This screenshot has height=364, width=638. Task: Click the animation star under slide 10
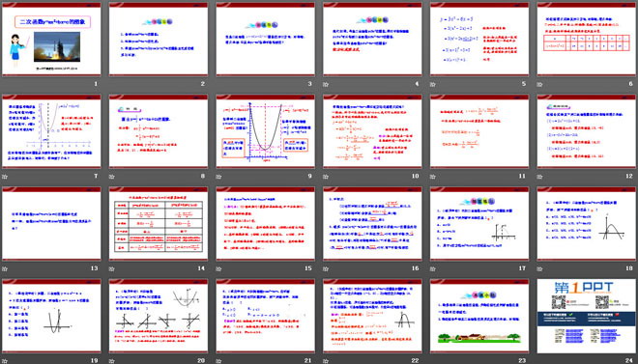point(326,177)
